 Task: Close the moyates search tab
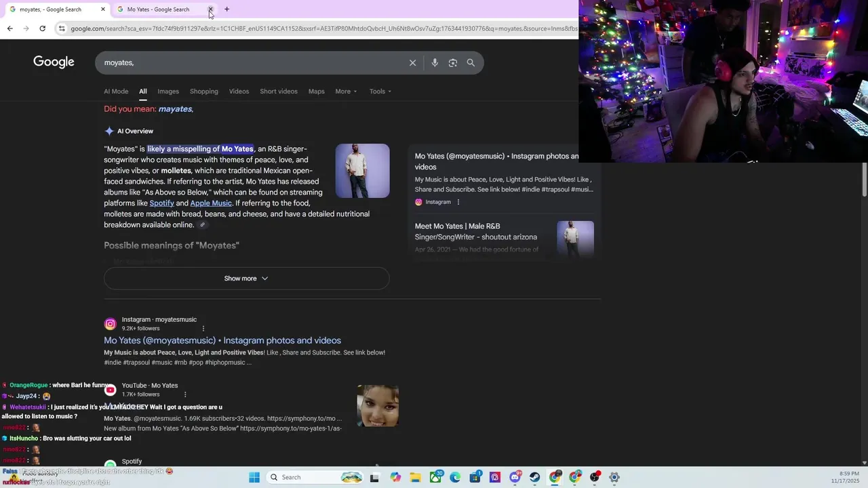coord(103,9)
